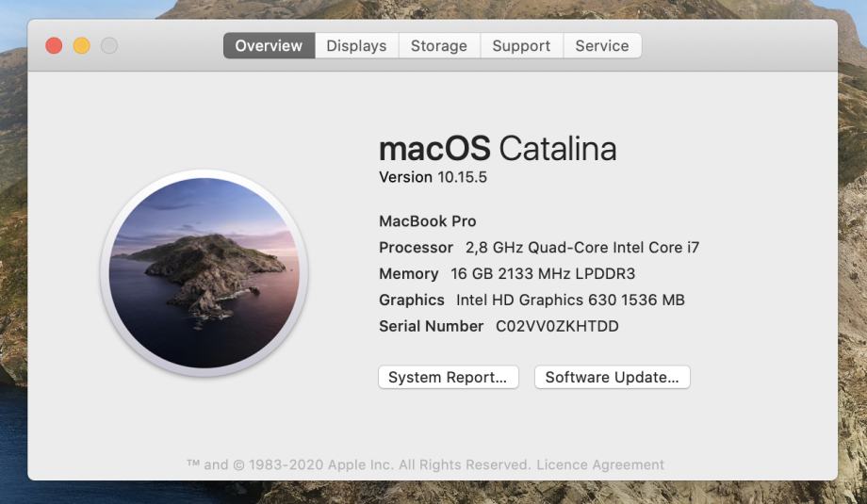The image size is (867, 504).
Task: Minimize window with the yellow button
Action: pyautogui.click(x=82, y=45)
